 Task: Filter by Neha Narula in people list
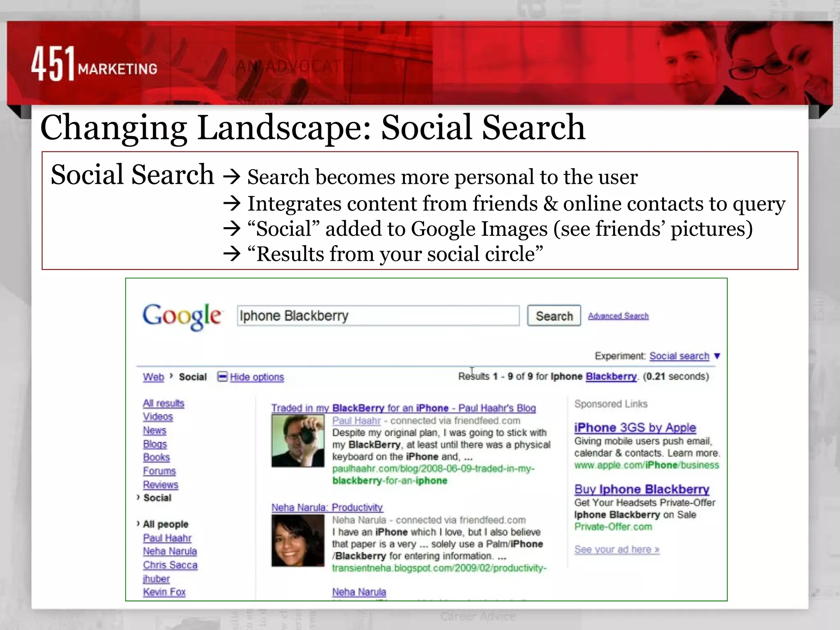pos(170,551)
